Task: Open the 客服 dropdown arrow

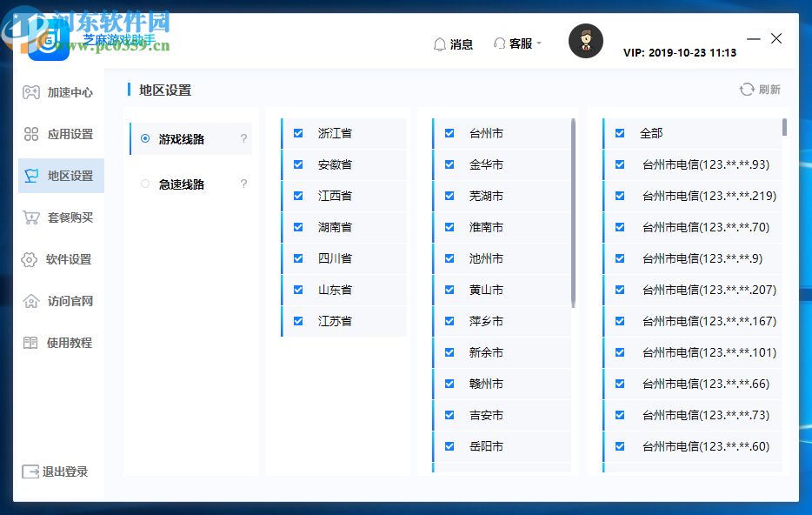Action: [x=538, y=43]
